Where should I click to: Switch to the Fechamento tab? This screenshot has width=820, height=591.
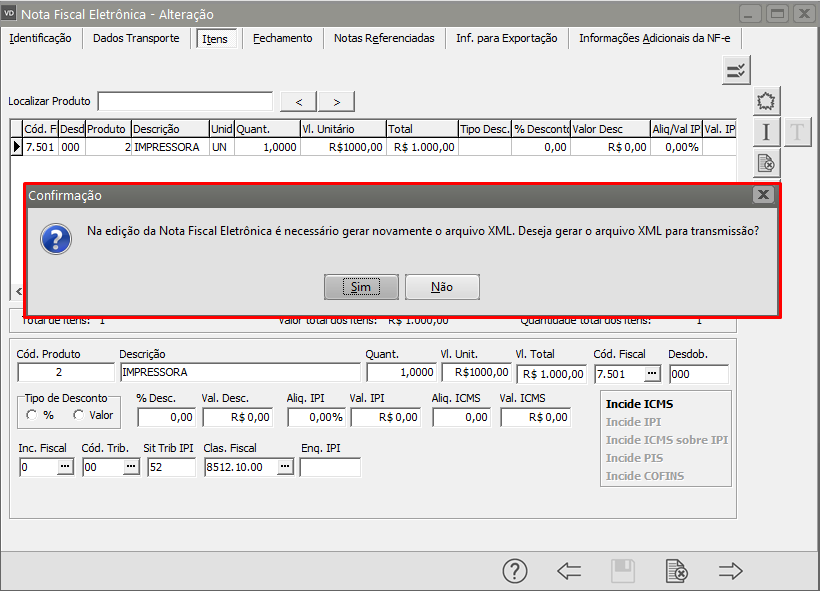(x=282, y=38)
